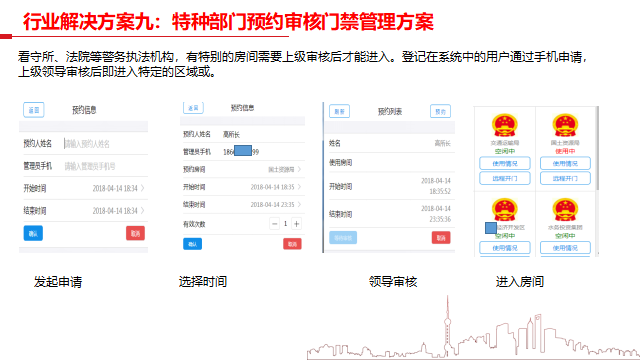The image size is (640, 360).
Task: Click the 国土资源局 national emblem icon
Action: [565, 125]
